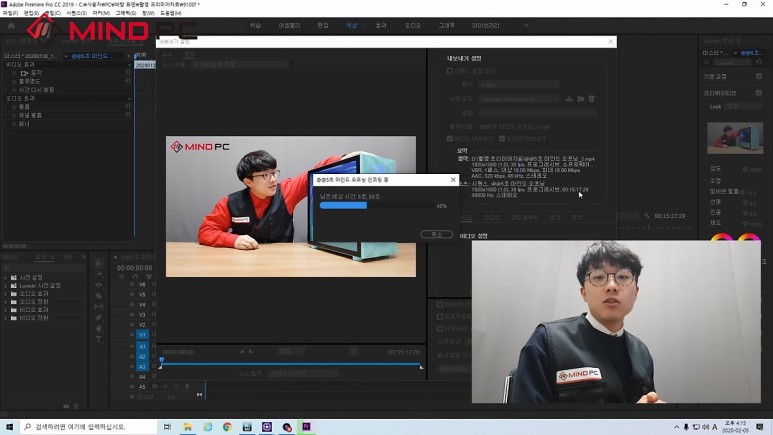Select the Ripple Edit tool
This screenshot has height=435, width=773.
(x=99, y=285)
